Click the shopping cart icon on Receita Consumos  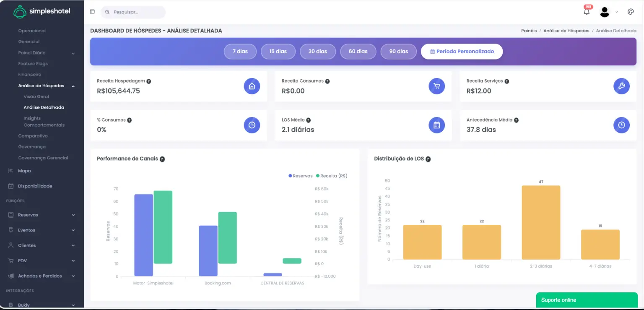(436, 86)
